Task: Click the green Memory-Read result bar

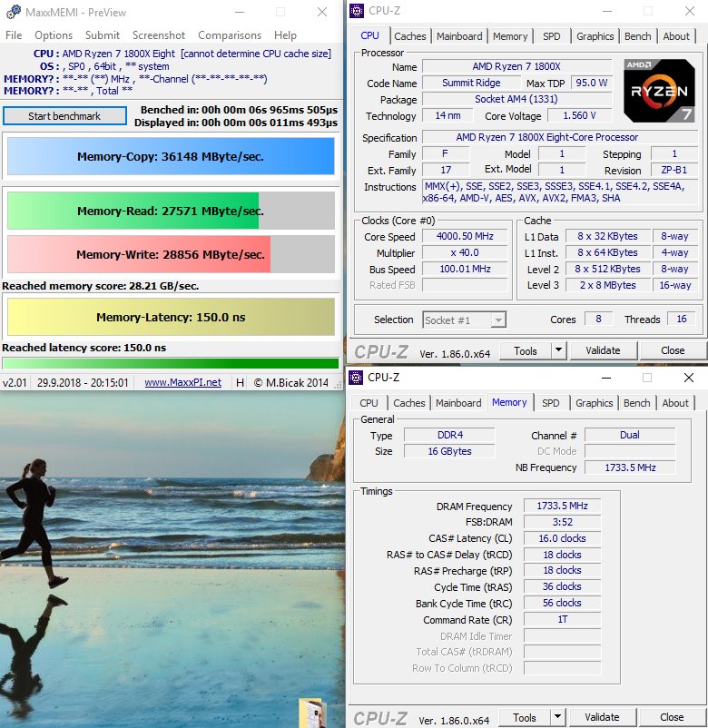Action: click(171, 211)
